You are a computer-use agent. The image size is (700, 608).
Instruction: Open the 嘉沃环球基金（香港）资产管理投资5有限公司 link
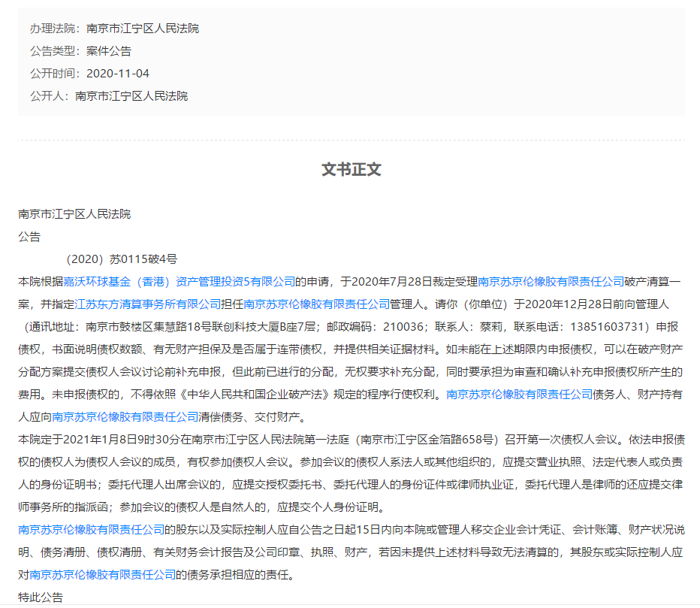point(179,282)
